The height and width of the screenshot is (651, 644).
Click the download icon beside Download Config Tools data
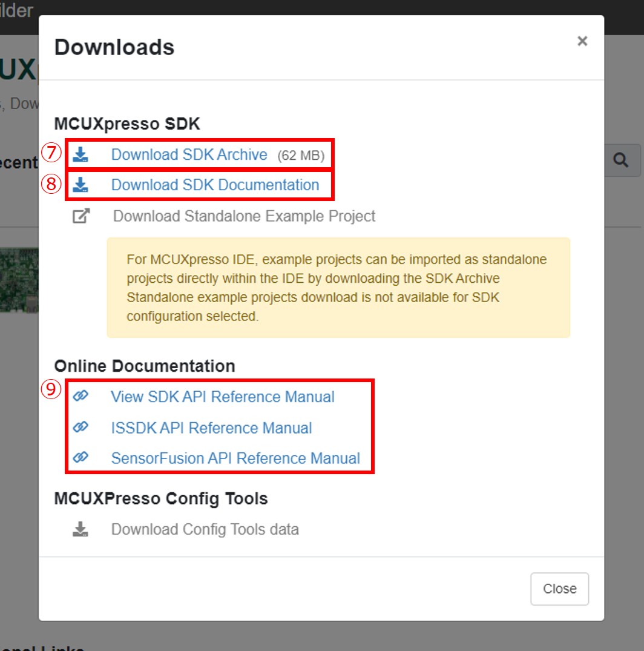click(80, 529)
